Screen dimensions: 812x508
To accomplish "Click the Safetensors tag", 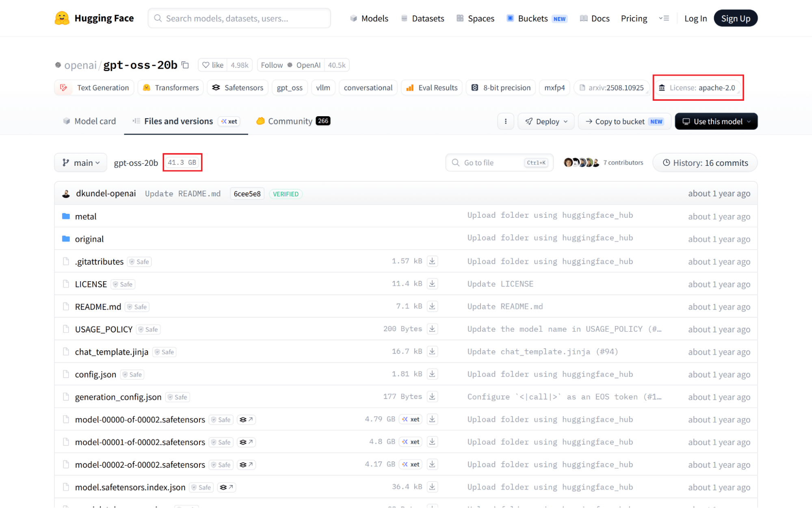I will 238,88.
